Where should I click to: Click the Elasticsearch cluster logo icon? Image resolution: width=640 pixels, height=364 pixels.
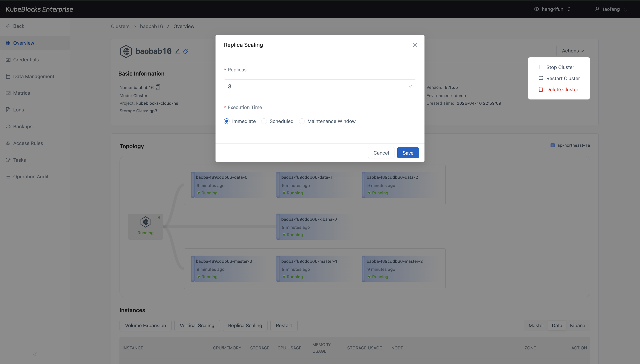coord(126,51)
